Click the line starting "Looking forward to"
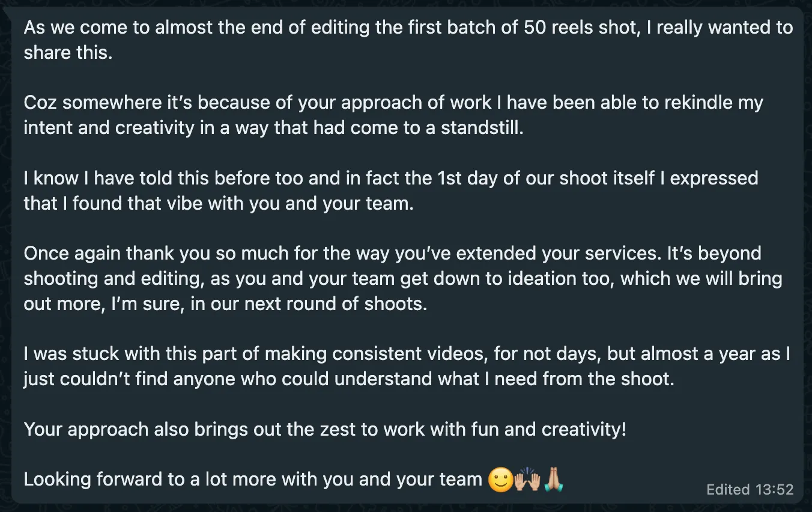The width and height of the screenshot is (812, 512). click(252, 480)
